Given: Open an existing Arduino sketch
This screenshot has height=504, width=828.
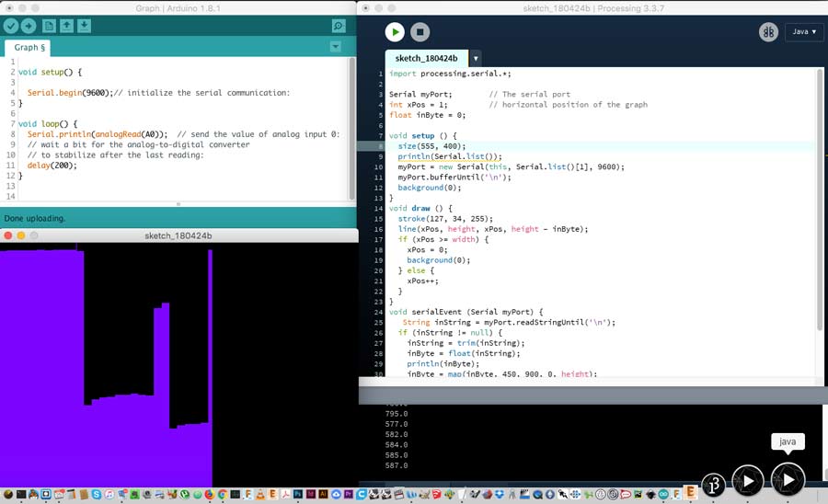Looking at the screenshot, I should click(67, 26).
